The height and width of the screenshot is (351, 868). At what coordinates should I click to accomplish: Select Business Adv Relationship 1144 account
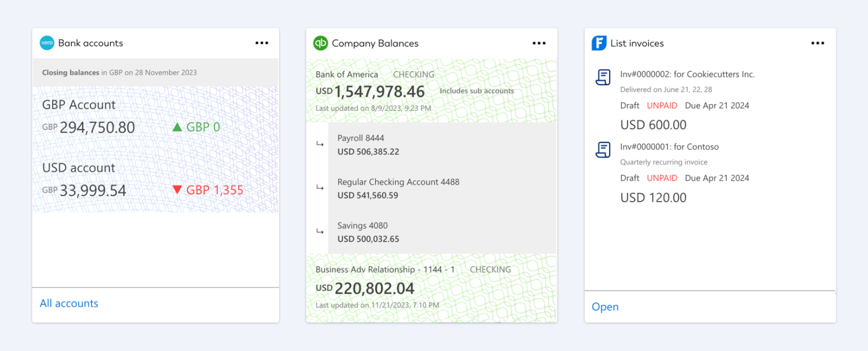pos(432,288)
